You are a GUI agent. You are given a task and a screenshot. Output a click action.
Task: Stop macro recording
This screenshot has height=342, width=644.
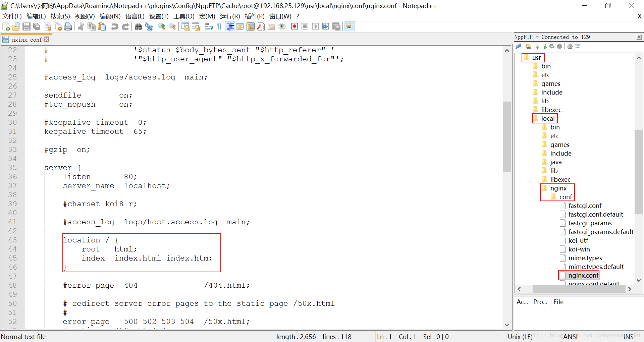[305, 26]
